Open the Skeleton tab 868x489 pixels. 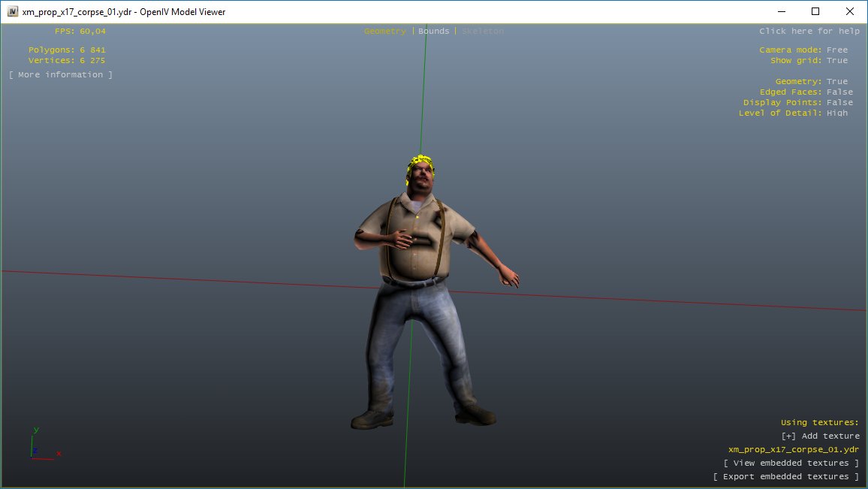tap(482, 31)
